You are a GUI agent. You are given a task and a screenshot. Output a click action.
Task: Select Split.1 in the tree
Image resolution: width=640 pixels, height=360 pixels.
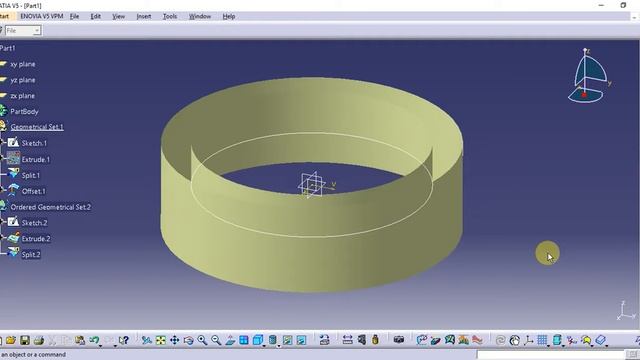point(31,176)
